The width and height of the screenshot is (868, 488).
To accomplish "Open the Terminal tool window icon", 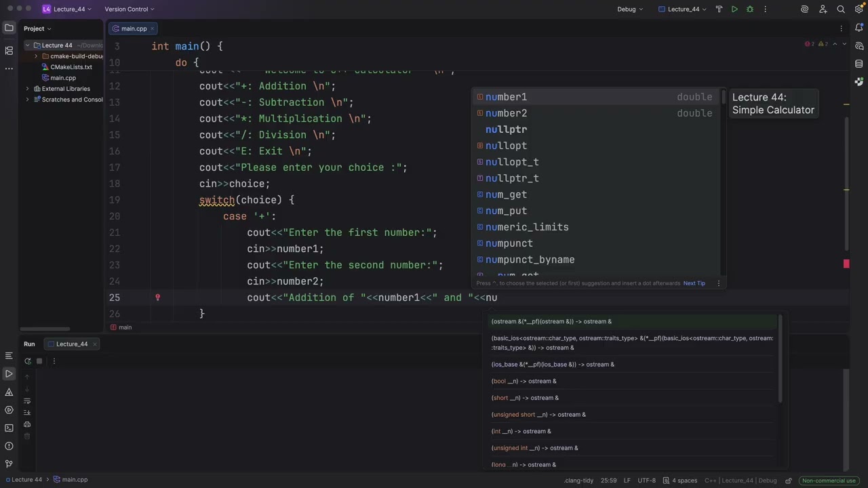I will pos(9,428).
